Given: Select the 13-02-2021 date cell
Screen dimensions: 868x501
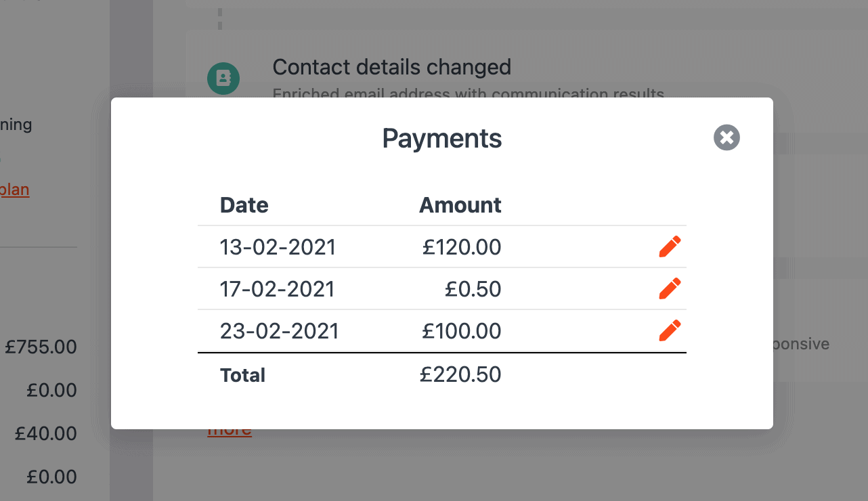Looking at the screenshot, I should [278, 247].
